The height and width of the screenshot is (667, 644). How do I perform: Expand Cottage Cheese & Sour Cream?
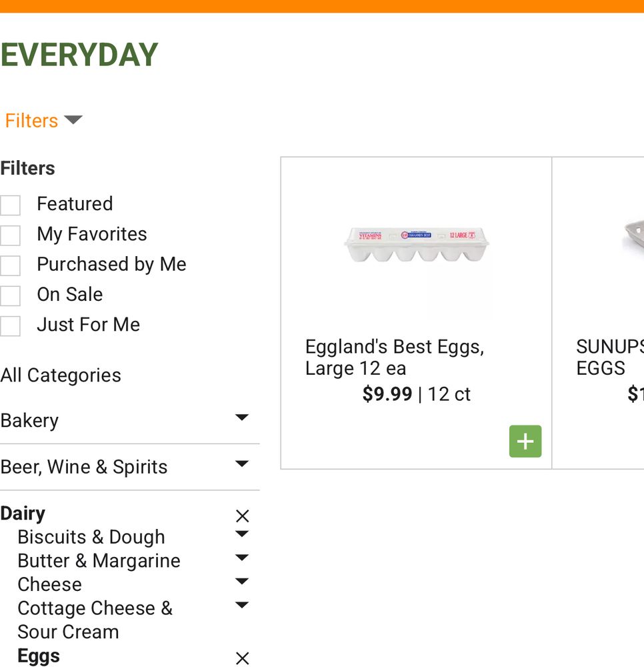click(242, 604)
